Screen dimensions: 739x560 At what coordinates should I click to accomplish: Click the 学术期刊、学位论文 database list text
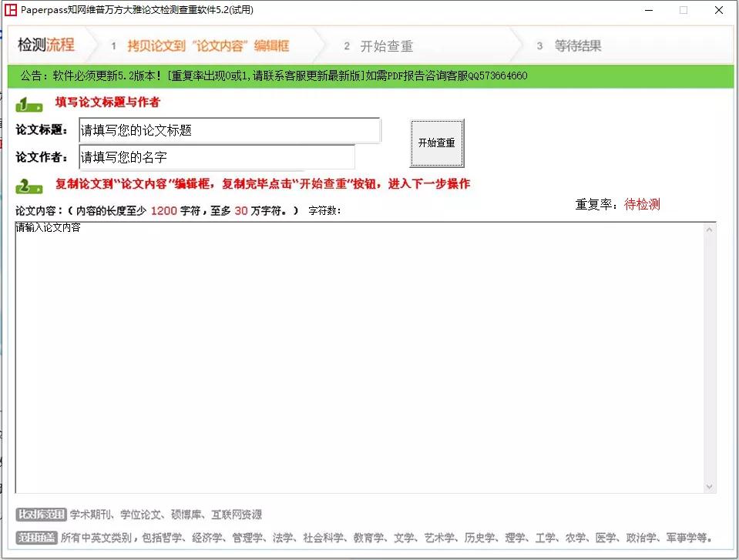point(166,515)
